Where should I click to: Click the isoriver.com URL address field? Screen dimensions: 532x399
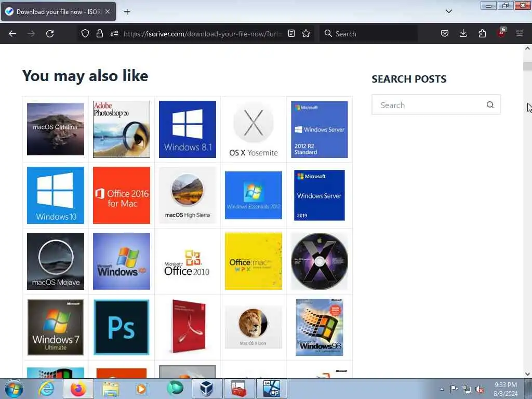(x=203, y=34)
